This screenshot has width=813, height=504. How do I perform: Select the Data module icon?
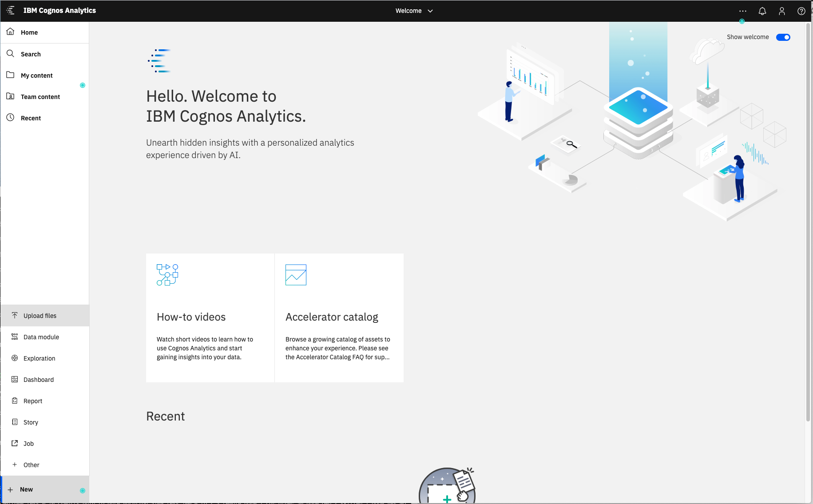[15, 337]
